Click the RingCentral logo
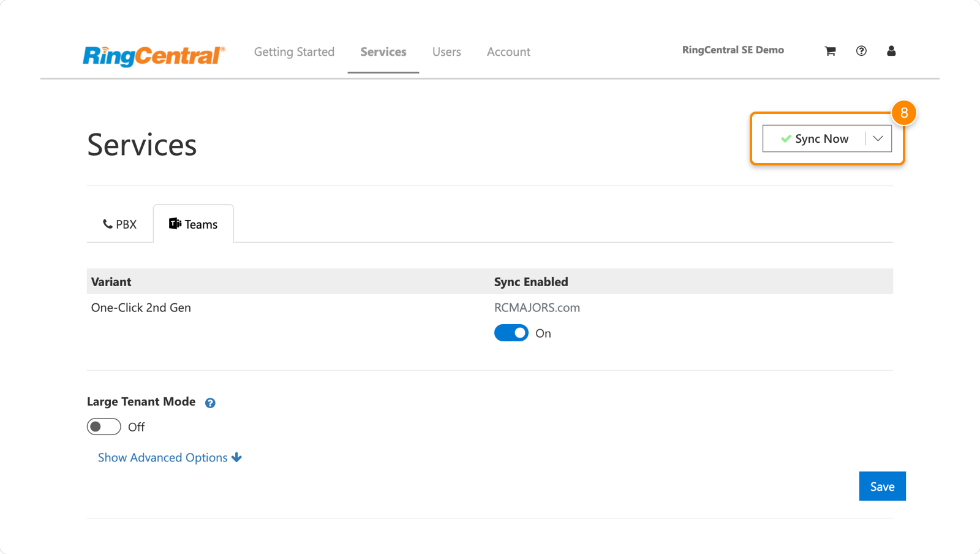980x554 pixels. [x=154, y=55]
